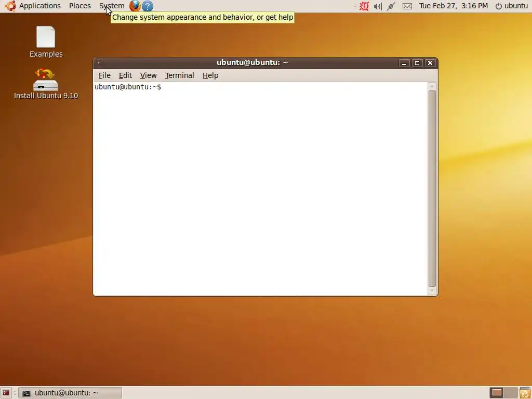Select the Install Ubuntu 9.10 desktop icon
532x399 pixels.
(46, 84)
